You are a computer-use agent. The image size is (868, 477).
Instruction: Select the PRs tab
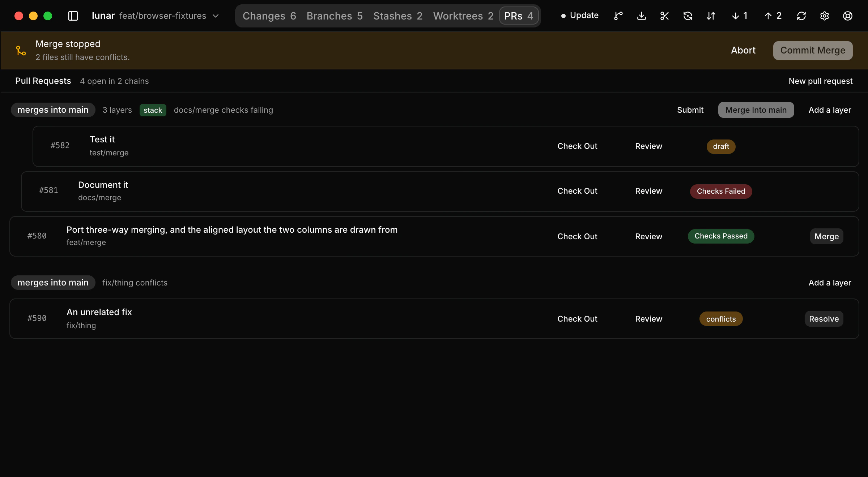coord(519,16)
